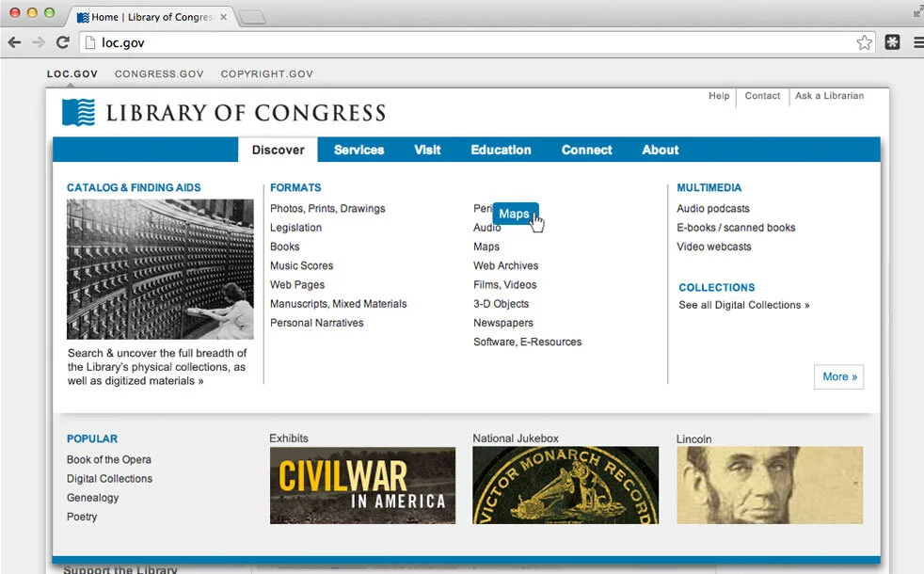Screen dimensions: 924x574
Task: Open the Legislation format
Action: (295, 228)
